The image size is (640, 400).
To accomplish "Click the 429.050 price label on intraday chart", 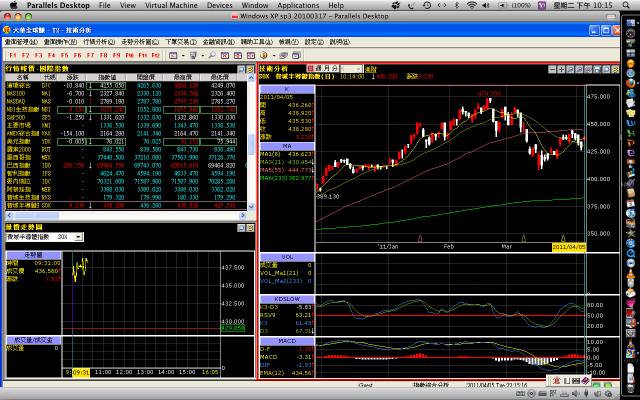I will point(233,328).
